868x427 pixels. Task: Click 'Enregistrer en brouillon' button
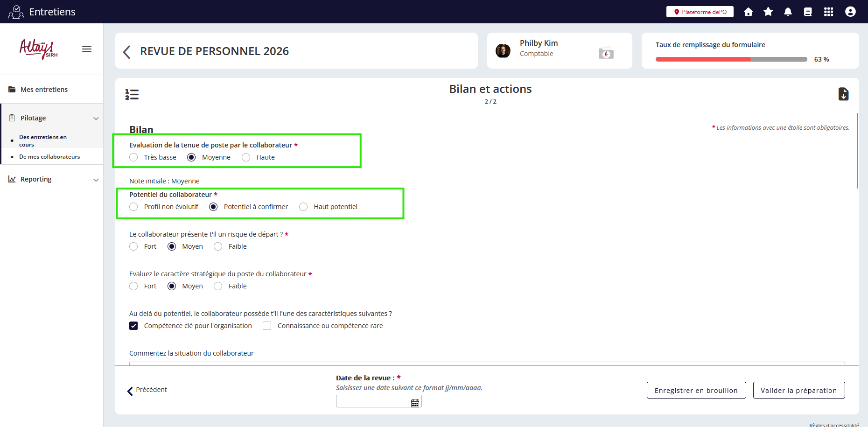696,390
